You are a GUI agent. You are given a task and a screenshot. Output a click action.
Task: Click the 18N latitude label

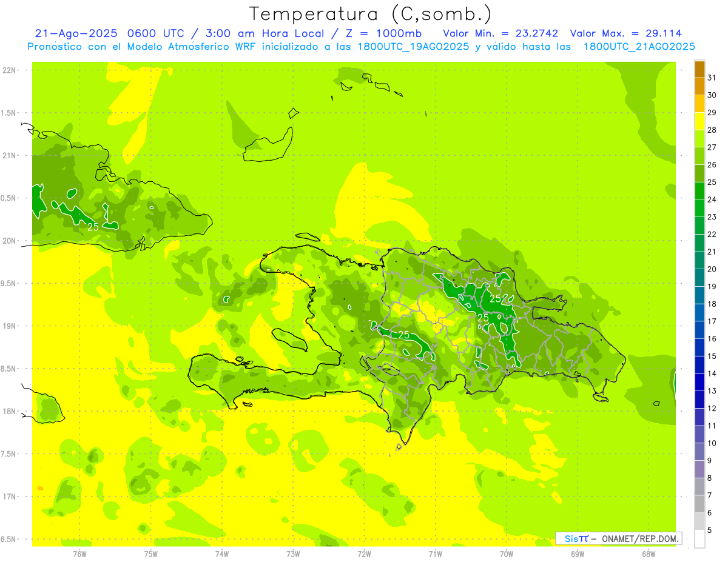click(10, 411)
